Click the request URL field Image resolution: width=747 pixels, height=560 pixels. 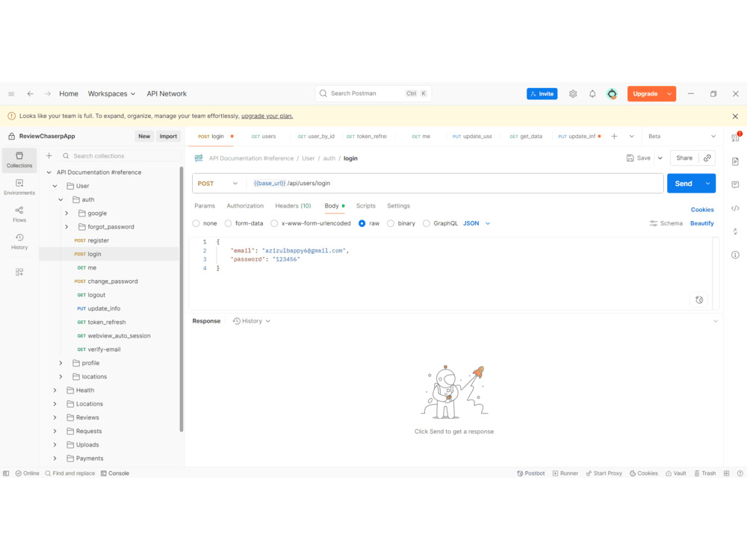point(455,184)
